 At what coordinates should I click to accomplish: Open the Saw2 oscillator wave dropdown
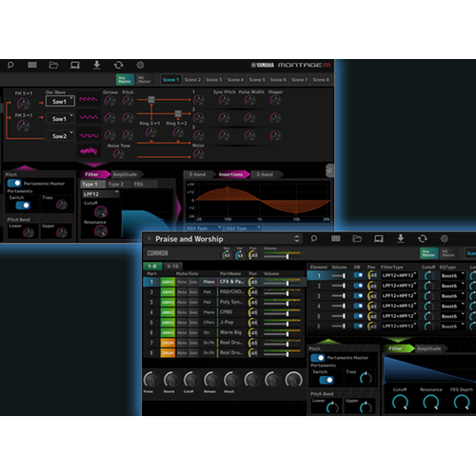(60, 136)
